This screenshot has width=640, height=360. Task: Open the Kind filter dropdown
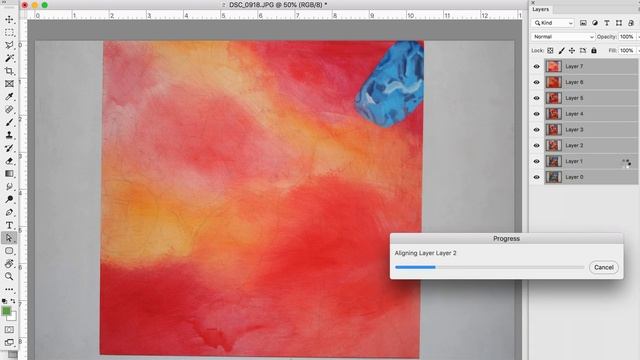point(553,23)
